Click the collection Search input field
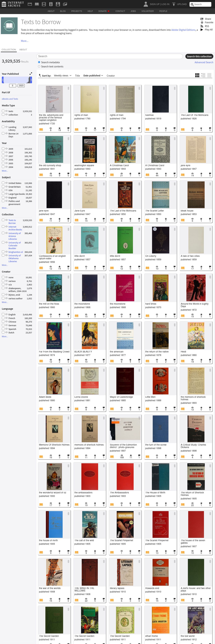This screenshot has width=215, height=644. coord(110,57)
